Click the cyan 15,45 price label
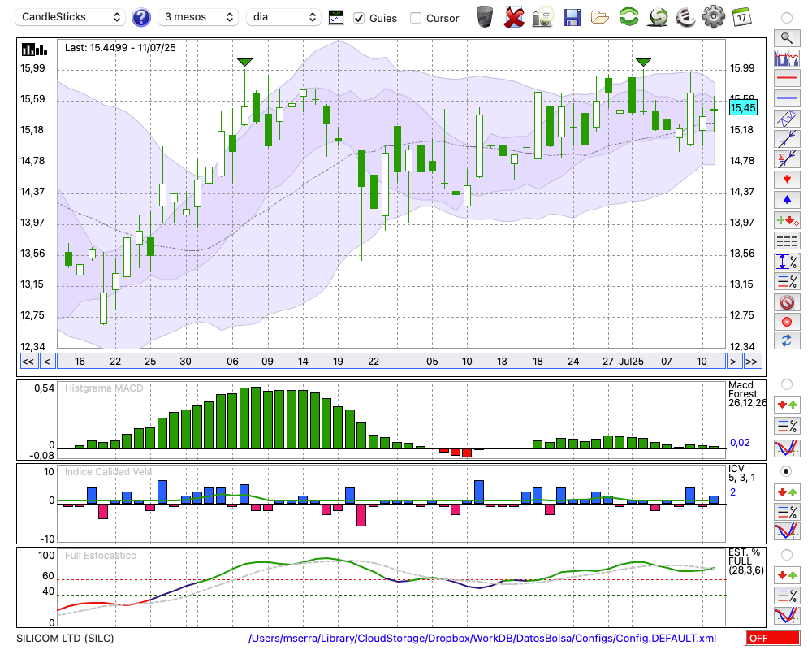 (743, 108)
